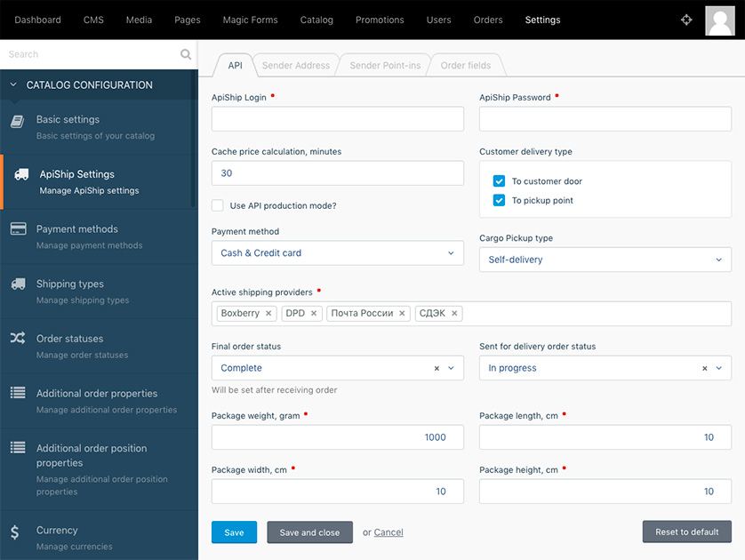This screenshot has height=560, width=745.
Task: Uncheck To customer door option
Action: pyautogui.click(x=499, y=181)
